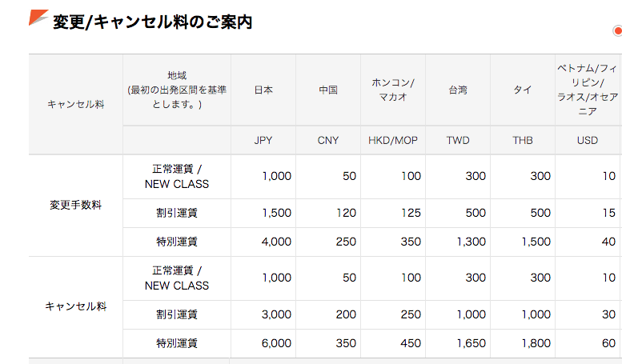Select the ホンコン/マカオ column header

tap(393, 90)
